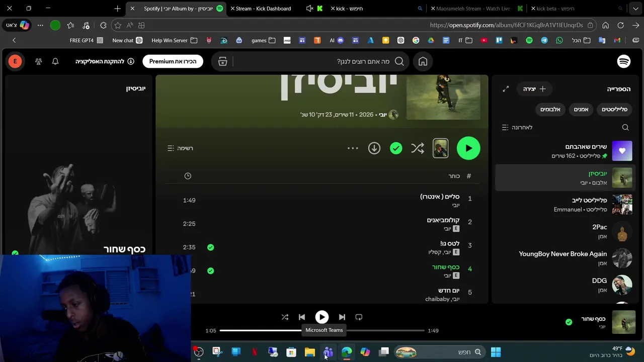The image size is (644, 362).
Task: Click the album cover art in the header
Action: pos(443,98)
